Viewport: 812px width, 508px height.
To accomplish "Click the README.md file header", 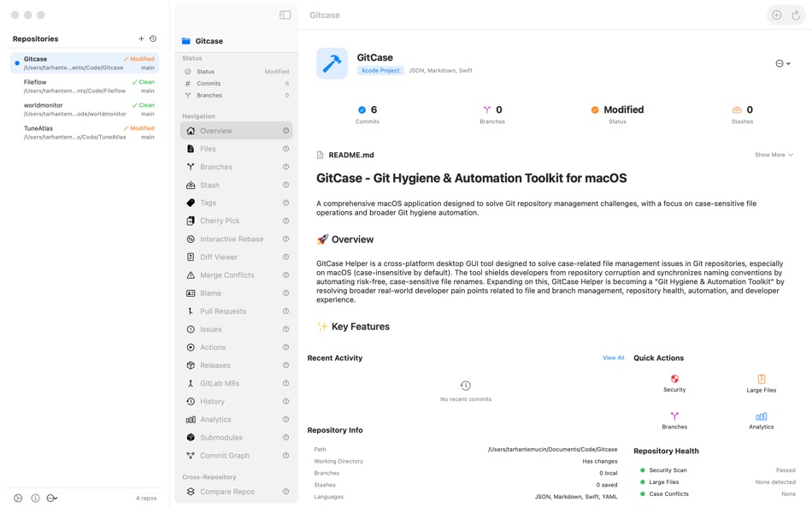I will (x=345, y=155).
